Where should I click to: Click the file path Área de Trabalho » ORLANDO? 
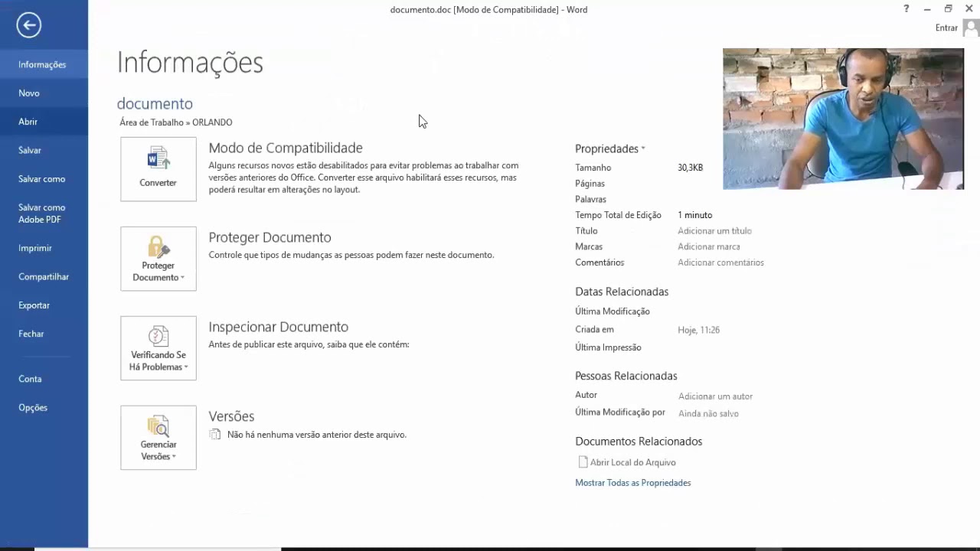click(176, 122)
